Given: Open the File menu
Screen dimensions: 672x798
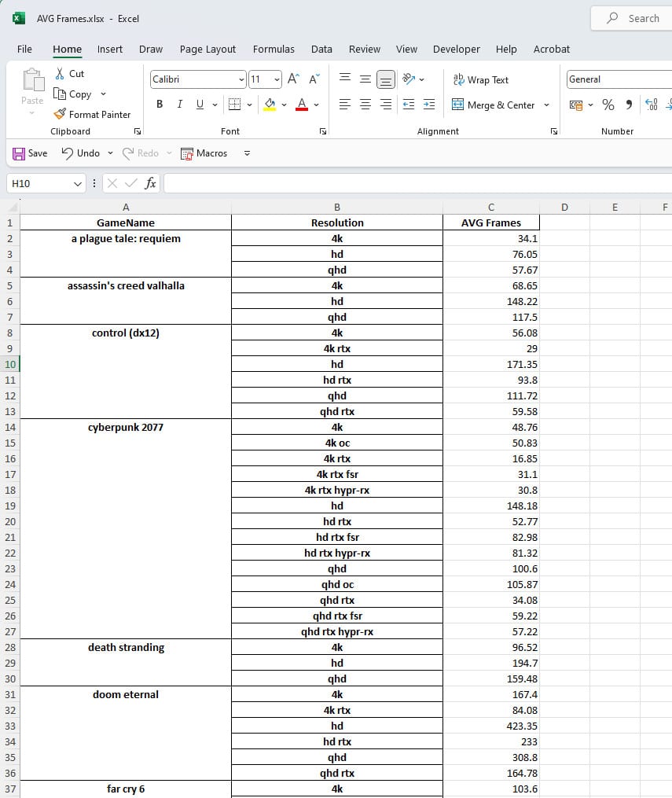Looking at the screenshot, I should coord(24,50).
